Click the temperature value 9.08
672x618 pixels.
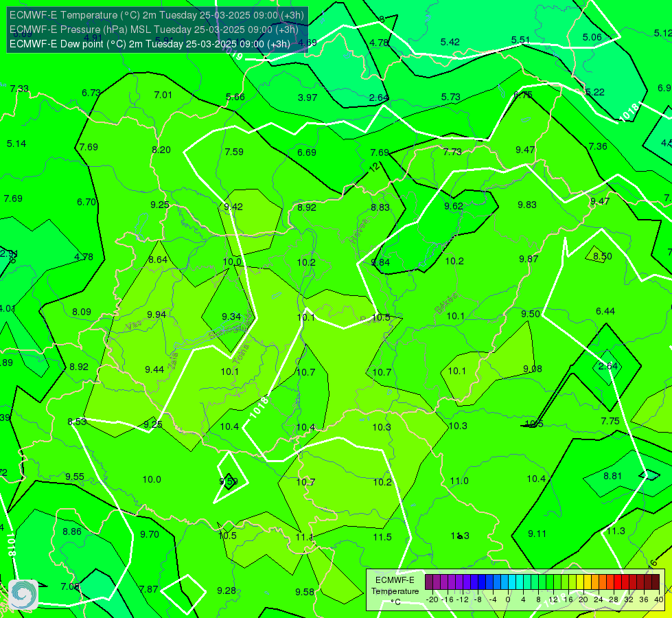532,369
